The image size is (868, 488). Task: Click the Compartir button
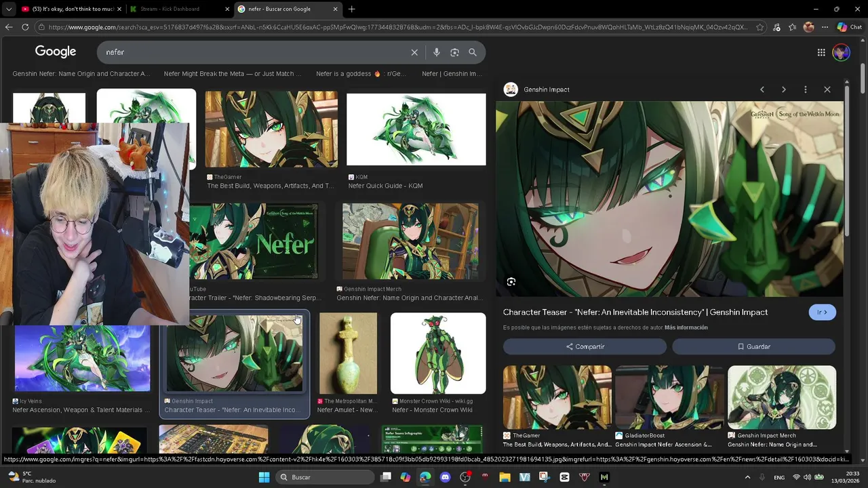(585, 346)
